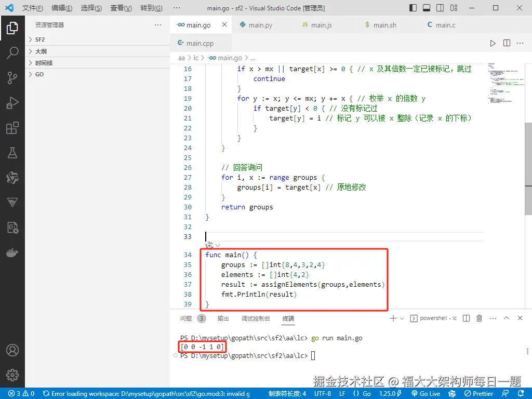532x399 pixels.
Task: Change file encoding UTF-8
Action: click(322, 394)
